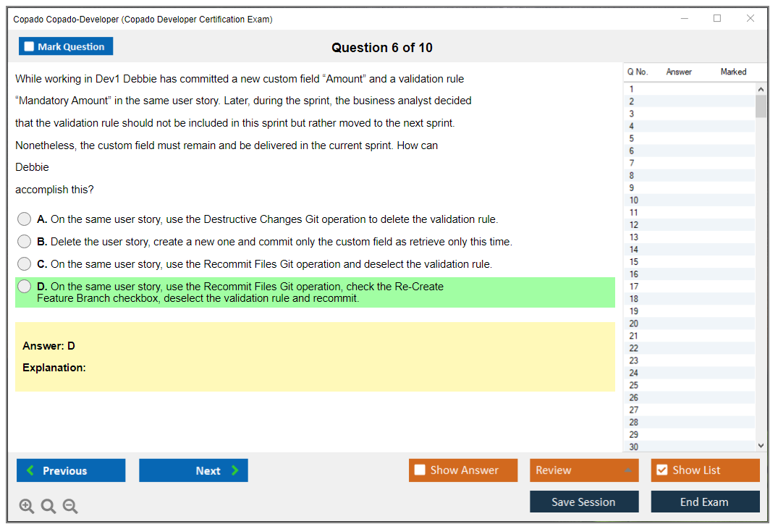
Task: Click the zoom reset magnifier icon
Action: [48, 506]
